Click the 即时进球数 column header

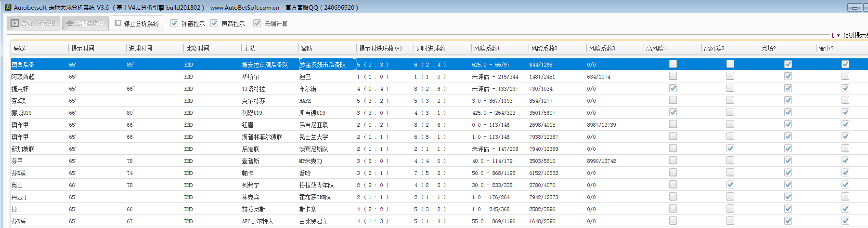tap(430, 48)
